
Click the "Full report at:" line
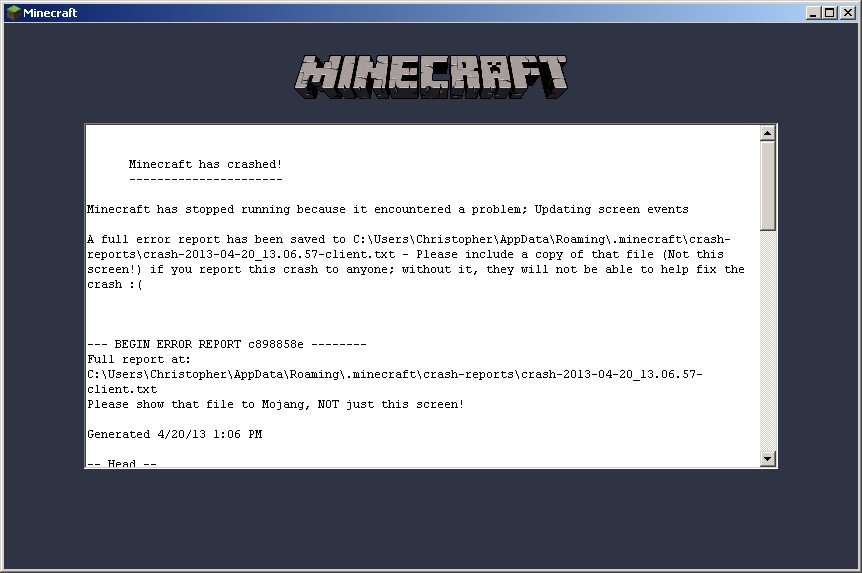(139, 360)
